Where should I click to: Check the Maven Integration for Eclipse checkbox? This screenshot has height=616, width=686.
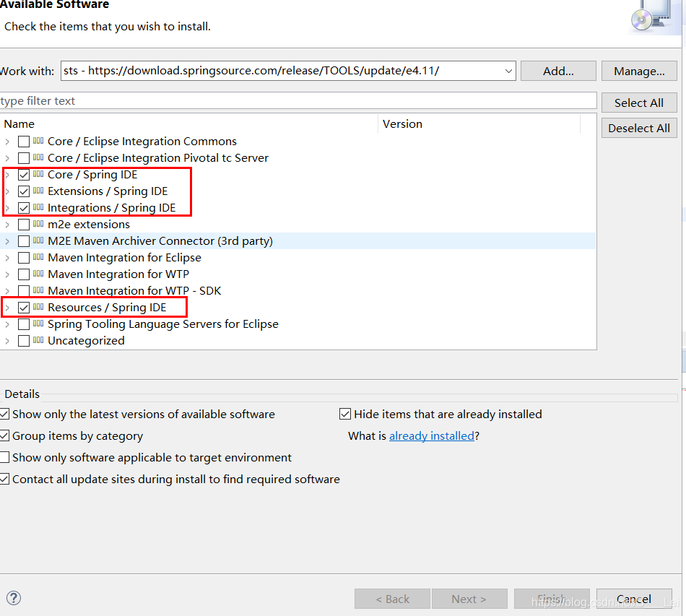pyautogui.click(x=24, y=258)
